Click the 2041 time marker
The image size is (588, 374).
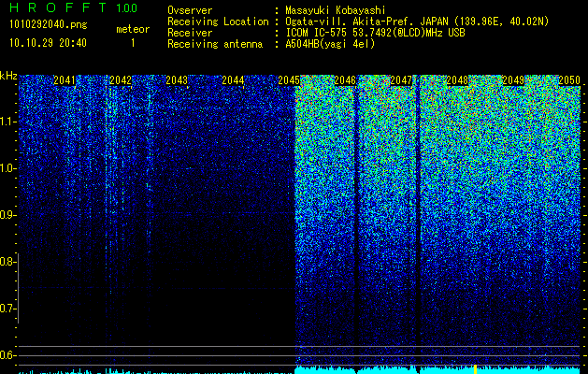click(65, 80)
